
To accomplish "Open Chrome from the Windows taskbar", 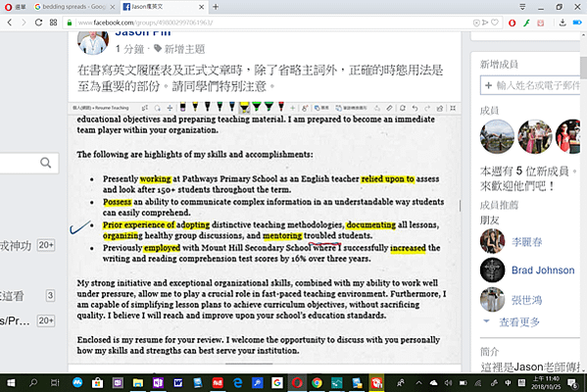I will (317, 382).
